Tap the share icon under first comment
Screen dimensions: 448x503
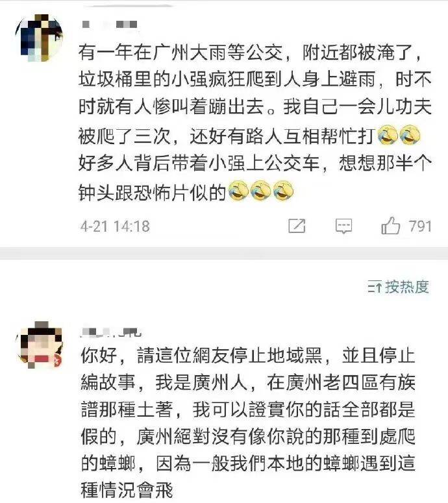297,226
